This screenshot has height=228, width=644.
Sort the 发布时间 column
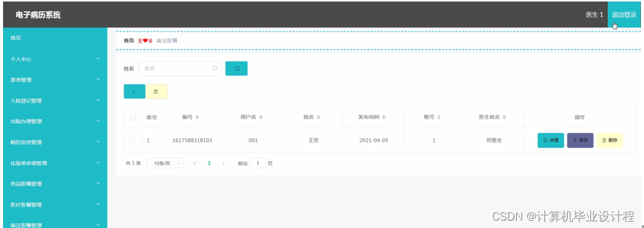point(384,117)
